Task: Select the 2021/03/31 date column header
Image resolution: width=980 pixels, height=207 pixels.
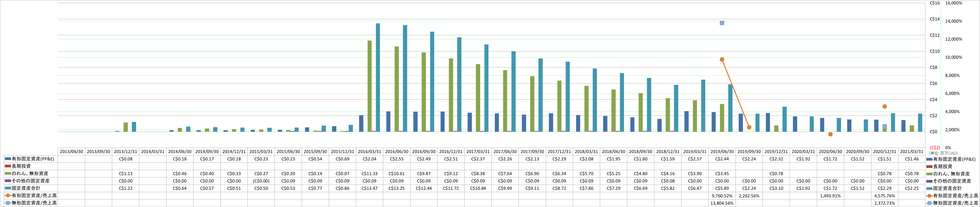Action: click(912, 152)
